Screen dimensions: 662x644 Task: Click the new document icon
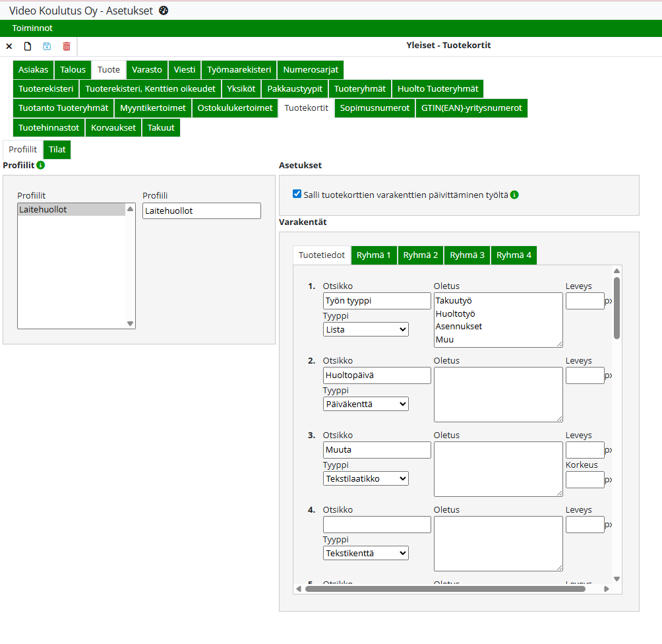(x=28, y=46)
